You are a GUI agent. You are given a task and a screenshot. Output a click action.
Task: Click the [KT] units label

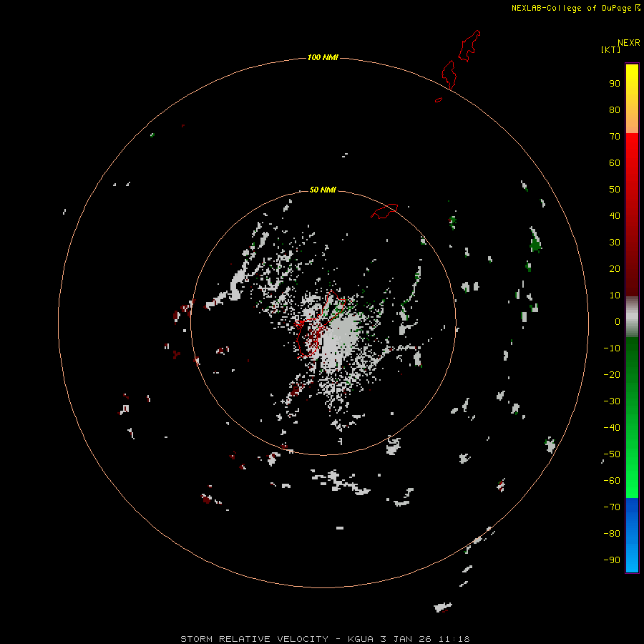610,49
